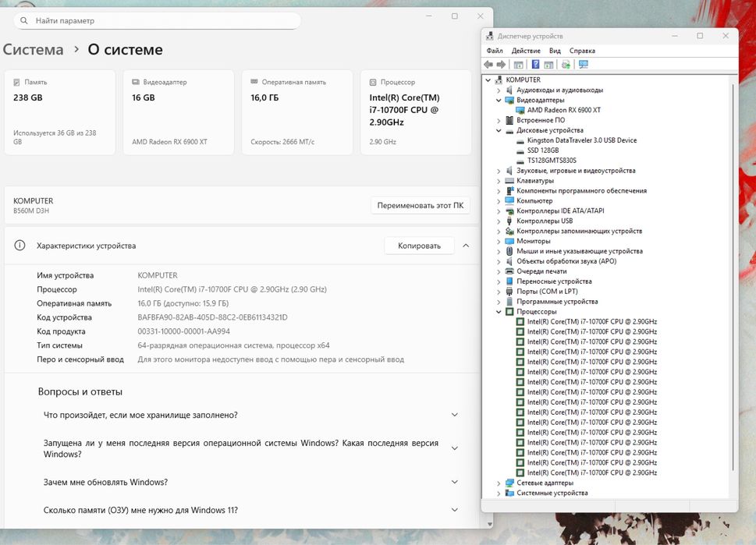Click the Копировать button
The image size is (756, 545).
[x=420, y=246]
